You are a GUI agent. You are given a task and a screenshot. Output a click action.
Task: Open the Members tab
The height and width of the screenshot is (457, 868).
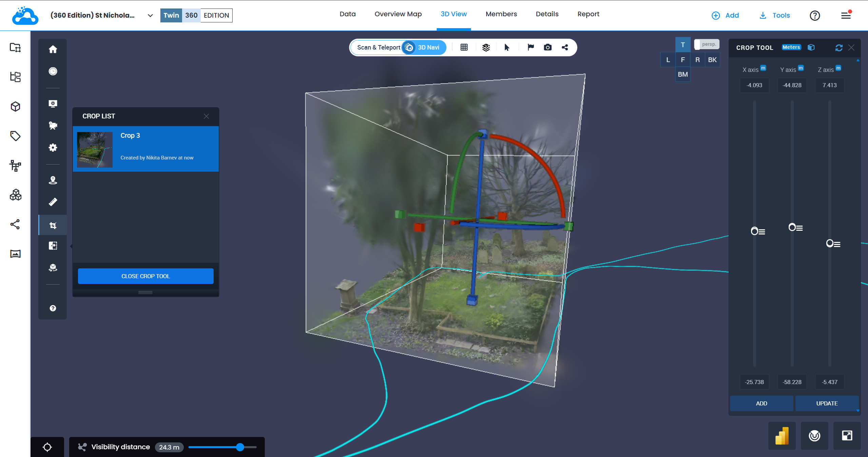tap(501, 14)
